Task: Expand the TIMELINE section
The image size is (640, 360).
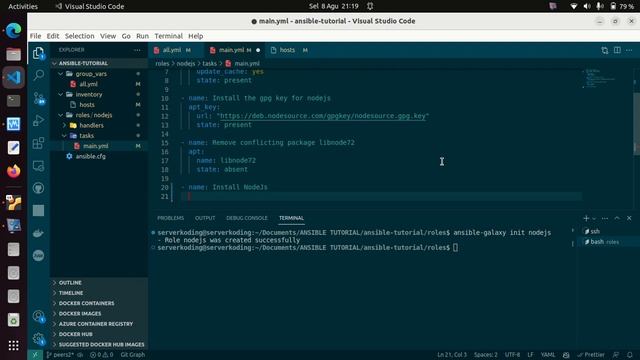Action: pyautogui.click(x=99, y=293)
